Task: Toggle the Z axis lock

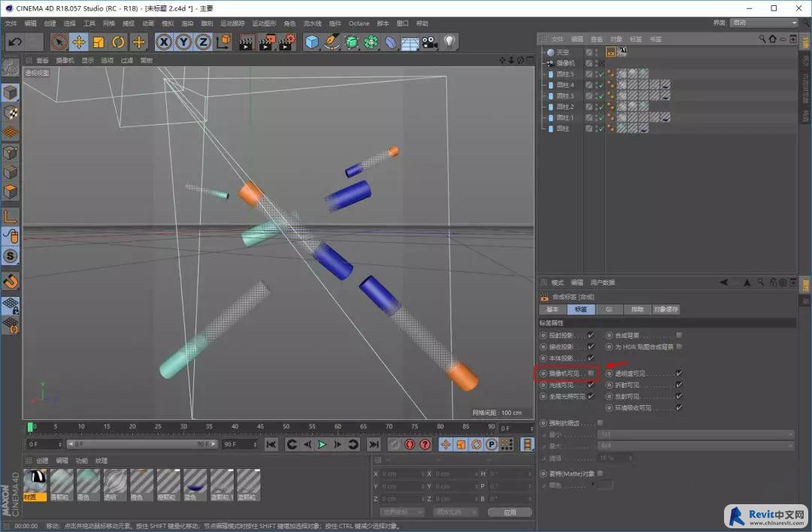Action: coord(203,42)
